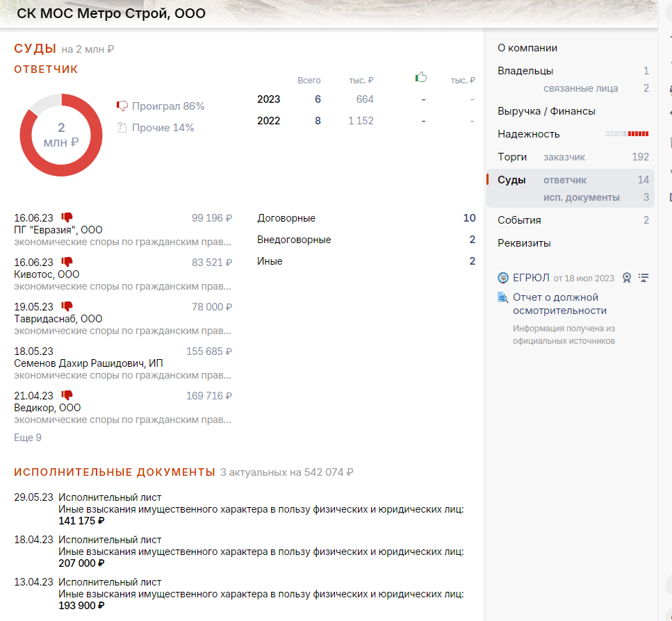Viewport: 672px width, 621px height.
Task: Click the Договорные category row
Action: 366,218
